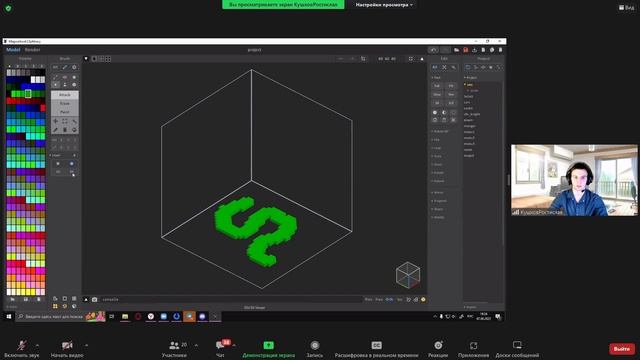The height and width of the screenshot is (360, 640).
Task: Switch camera to Free view mode
Action: tap(379, 299)
